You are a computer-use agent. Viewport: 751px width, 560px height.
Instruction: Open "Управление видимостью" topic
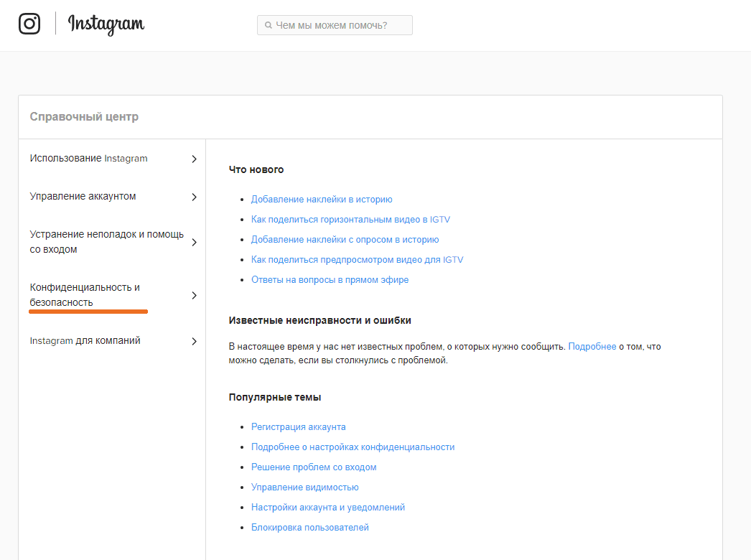(x=305, y=487)
